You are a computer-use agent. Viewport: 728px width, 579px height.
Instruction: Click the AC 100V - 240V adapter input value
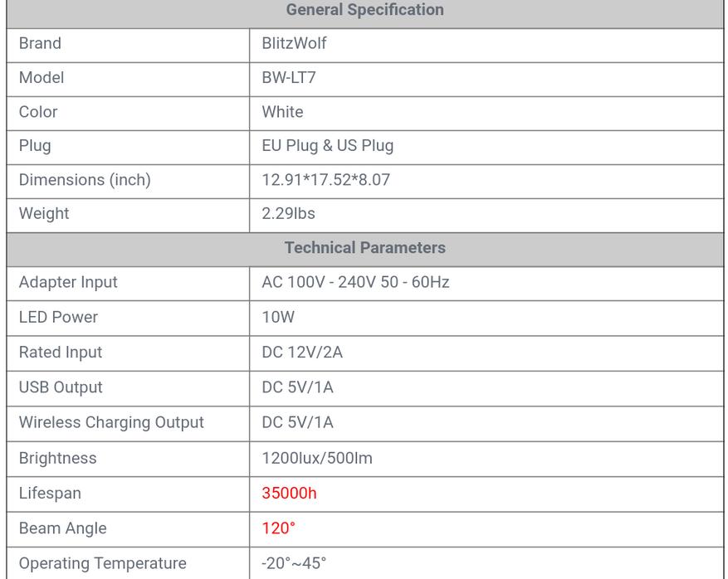(x=355, y=282)
